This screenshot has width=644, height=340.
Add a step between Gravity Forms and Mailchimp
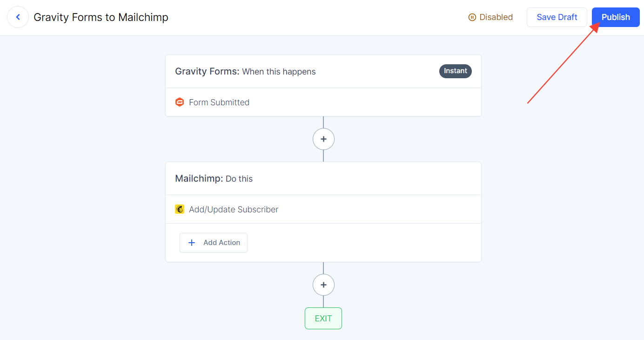coord(323,139)
